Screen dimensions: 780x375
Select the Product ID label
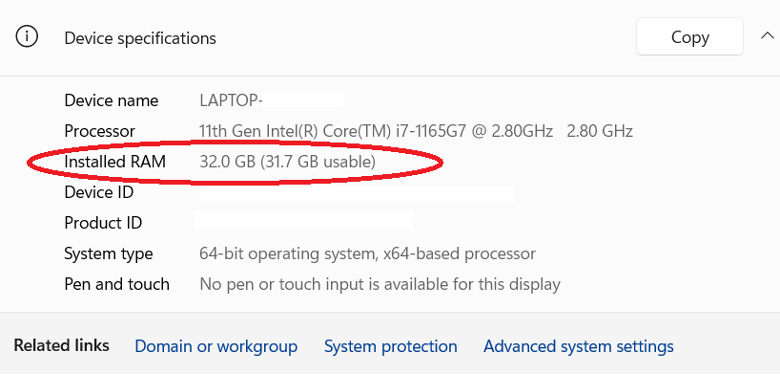[x=103, y=223]
